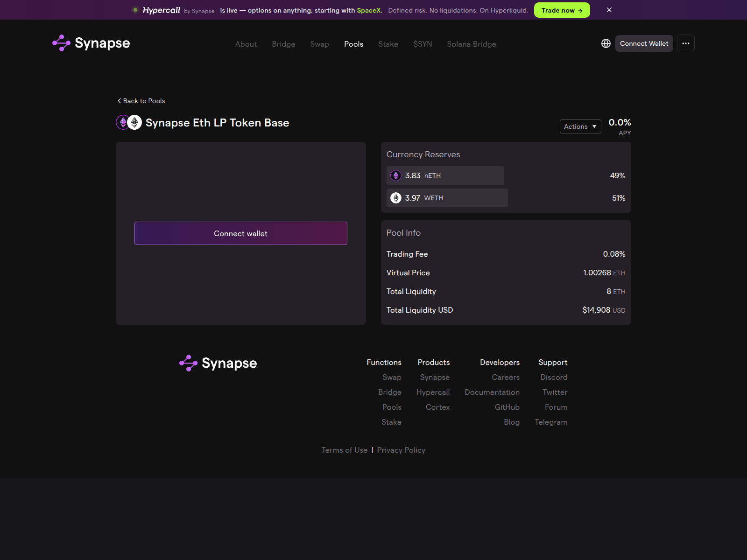Viewport: 747px width, 560px height.
Task: Open the footer Pools link
Action: tap(392, 407)
